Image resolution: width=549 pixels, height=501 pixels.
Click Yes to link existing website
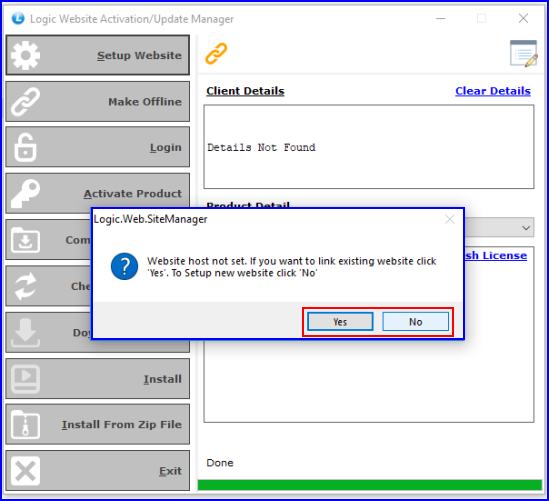(340, 322)
